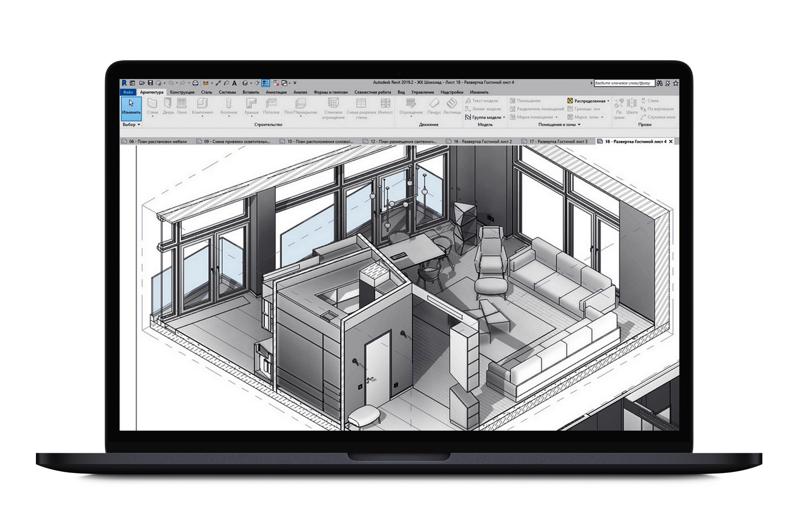798x532 pixels.
Task: Activate the Компонент component tool
Action: tap(202, 106)
